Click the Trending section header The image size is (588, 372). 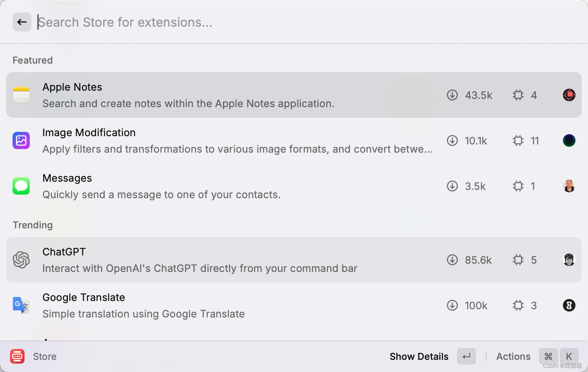coord(33,225)
